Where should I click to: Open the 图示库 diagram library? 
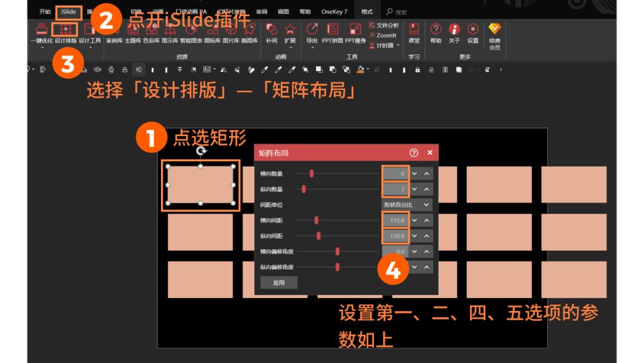169,33
